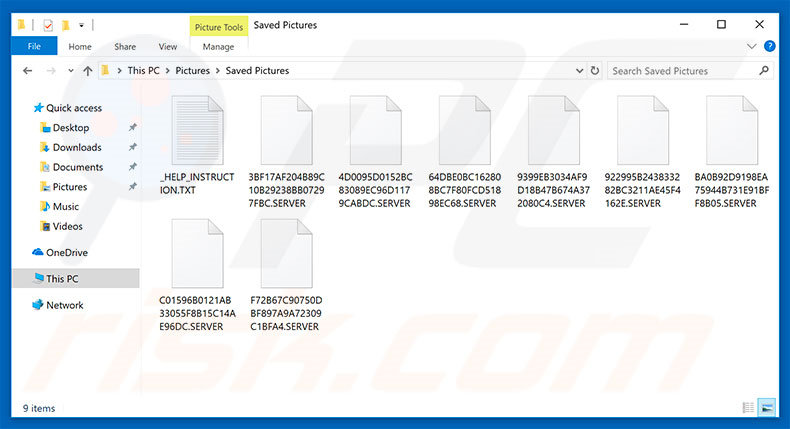Open Pictures in navigation pane

(x=70, y=187)
